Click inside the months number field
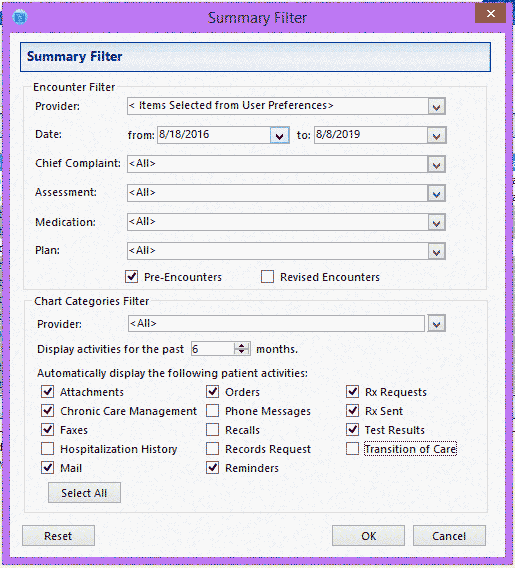Image resolution: width=515 pixels, height=568 pixels. click(x=213, y=349)
